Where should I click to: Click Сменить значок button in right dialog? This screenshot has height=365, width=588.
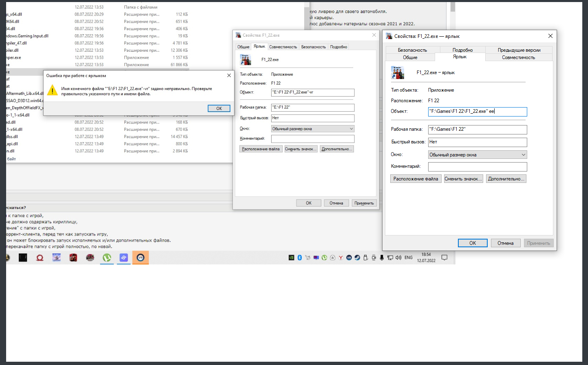click(463, 179)
